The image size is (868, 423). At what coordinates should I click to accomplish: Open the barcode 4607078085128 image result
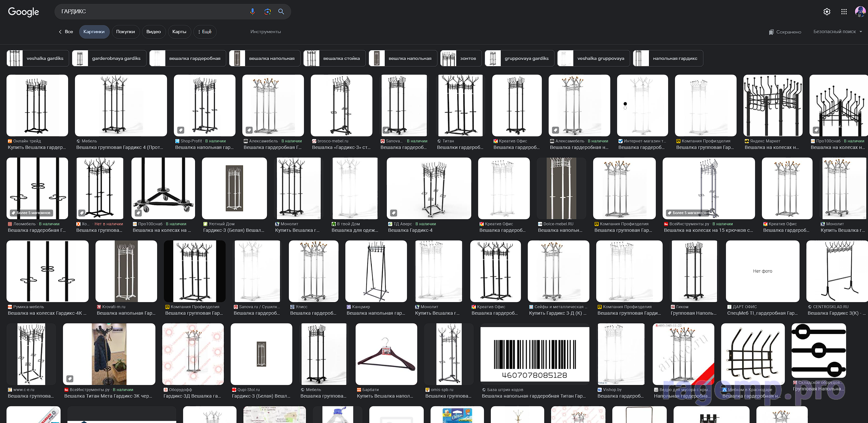(x=535, y=354)
